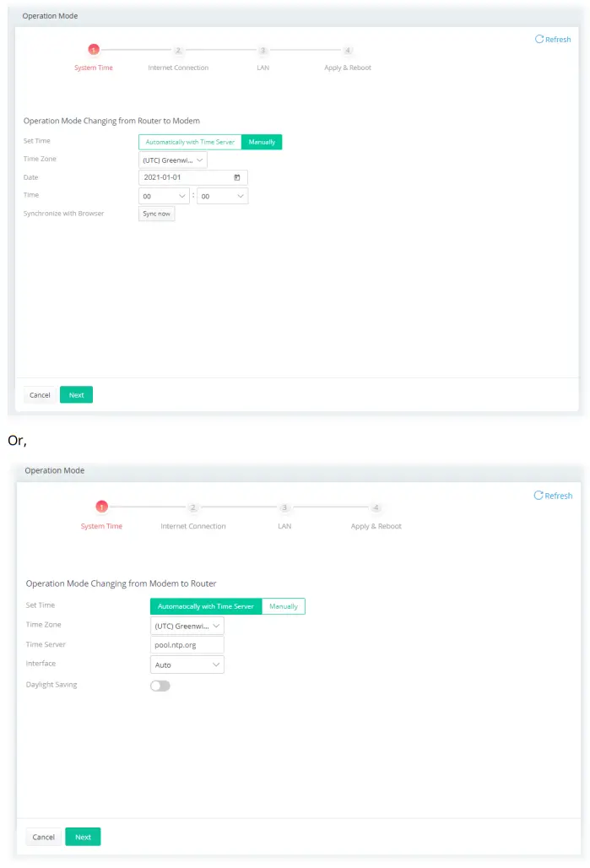Viewport: 590px width, 868px height.
Task: Select step 2 circle in top wizard
Action: tap(178, 51)
